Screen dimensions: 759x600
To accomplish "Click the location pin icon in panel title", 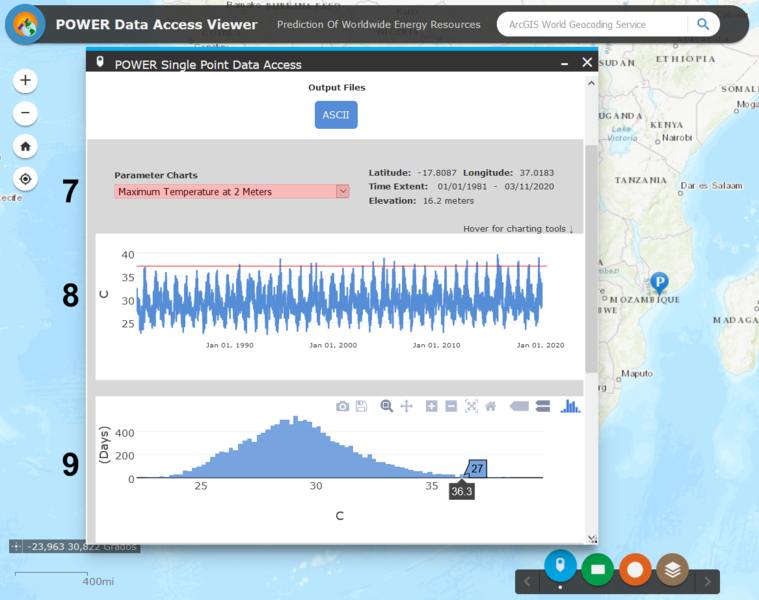I will click(x=100, y=62).
